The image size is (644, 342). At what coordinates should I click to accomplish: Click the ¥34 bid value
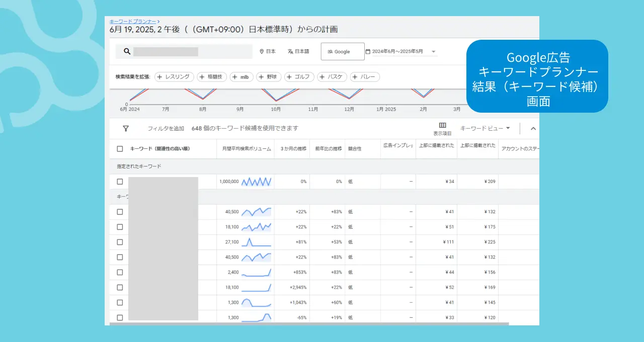(x=450, y=182)
